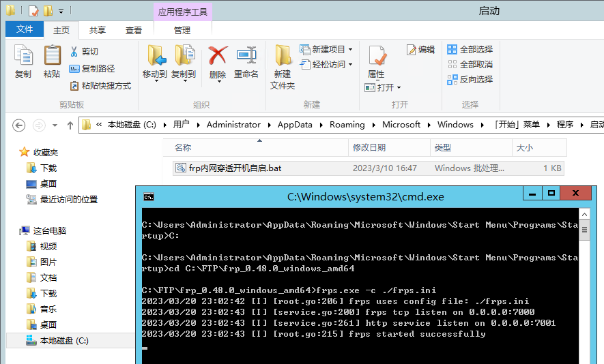This screenshot has height=364, width=604.
Task: Click Paste shortcut (粘贴快捷方式)
Action: 100,85
